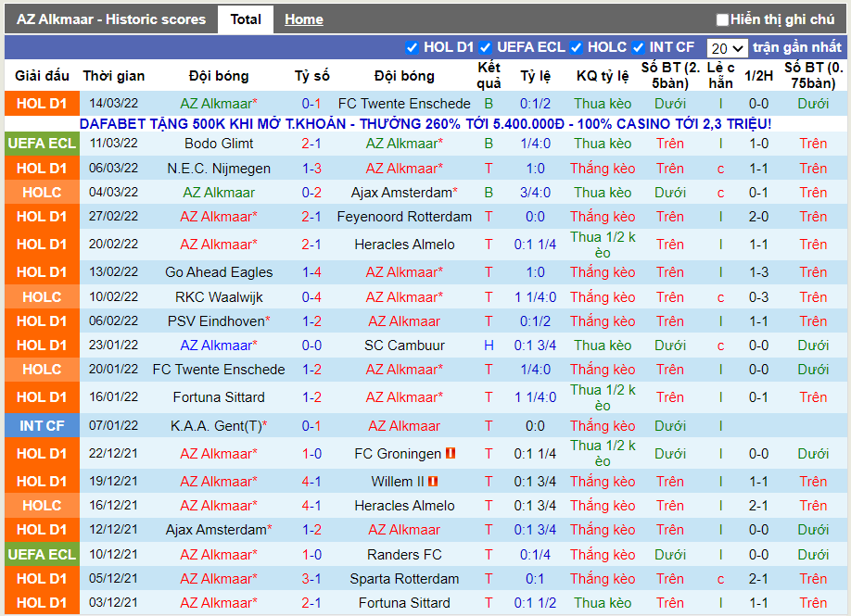The width and height of the screenshot is (851, 616).
Task: Open RKC Waalwijk team link
Action: [x=219, y=297]
